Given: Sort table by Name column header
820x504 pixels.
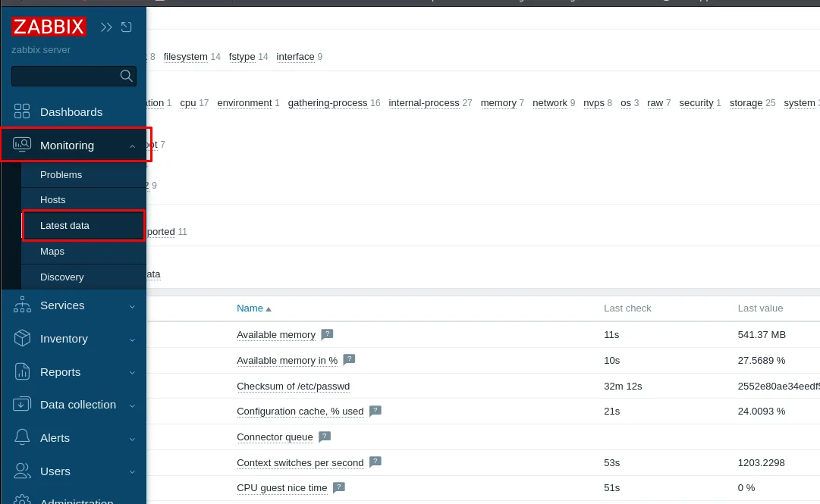Looking at the screenshot, I should [x=250, y=308].
